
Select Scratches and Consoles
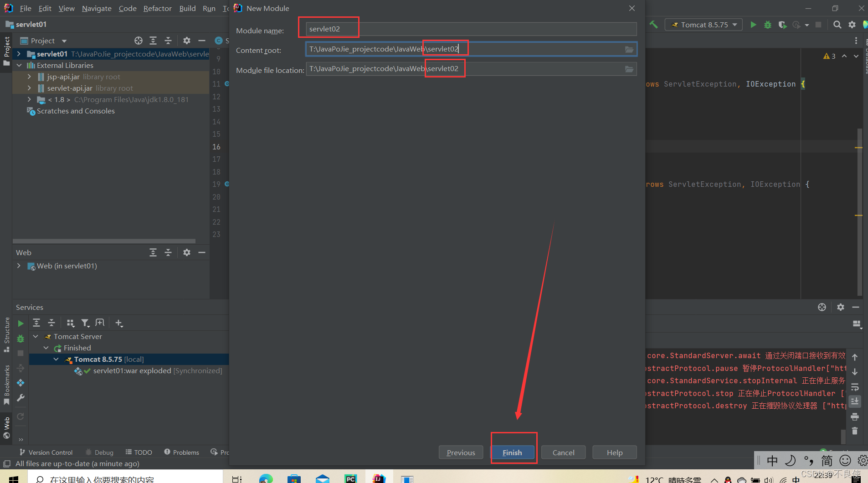(76, 111)
